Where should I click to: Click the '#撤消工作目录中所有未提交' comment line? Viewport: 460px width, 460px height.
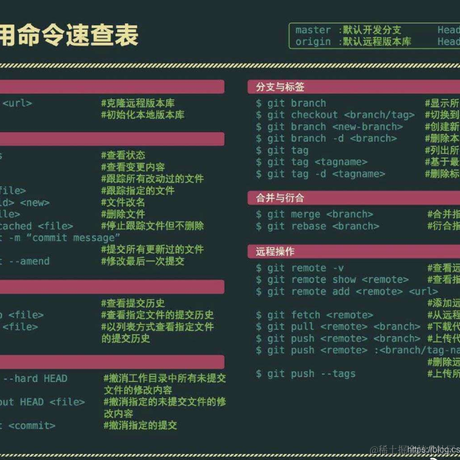[165, 378]
